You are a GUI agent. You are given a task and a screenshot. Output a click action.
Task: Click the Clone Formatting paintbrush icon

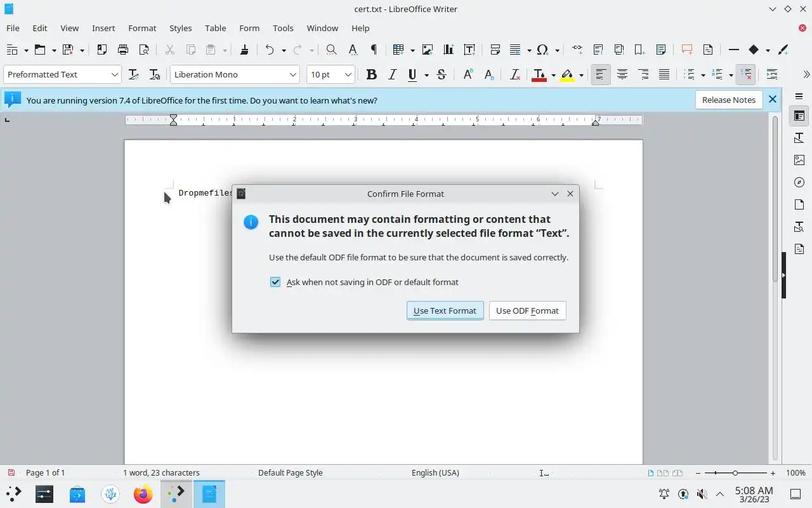point(244,50)
